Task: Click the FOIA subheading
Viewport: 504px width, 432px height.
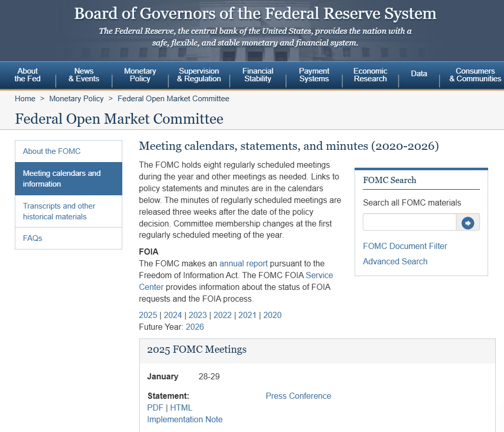Action: 148,252
